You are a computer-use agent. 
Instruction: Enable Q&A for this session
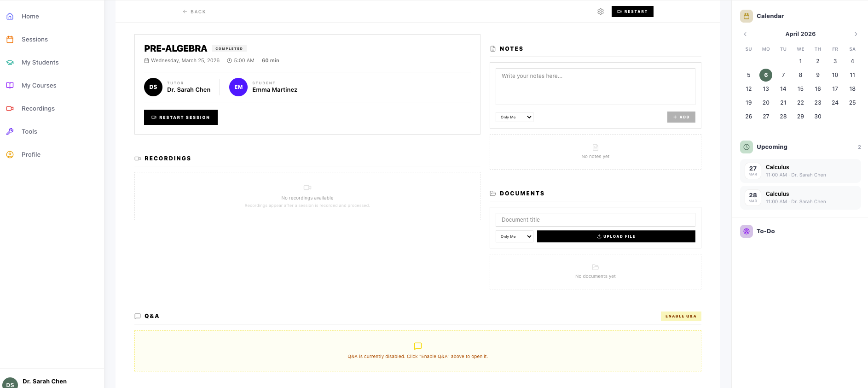pos(681,316)
